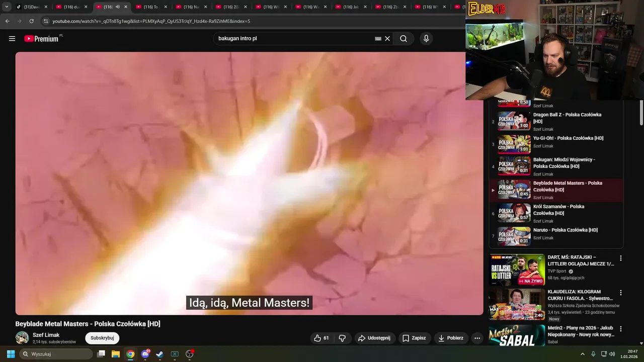Play Bakugan Młodzi Wojownicy from playlist
The height and width of the screenshot is (362, 644).
(x=556, y=166)
